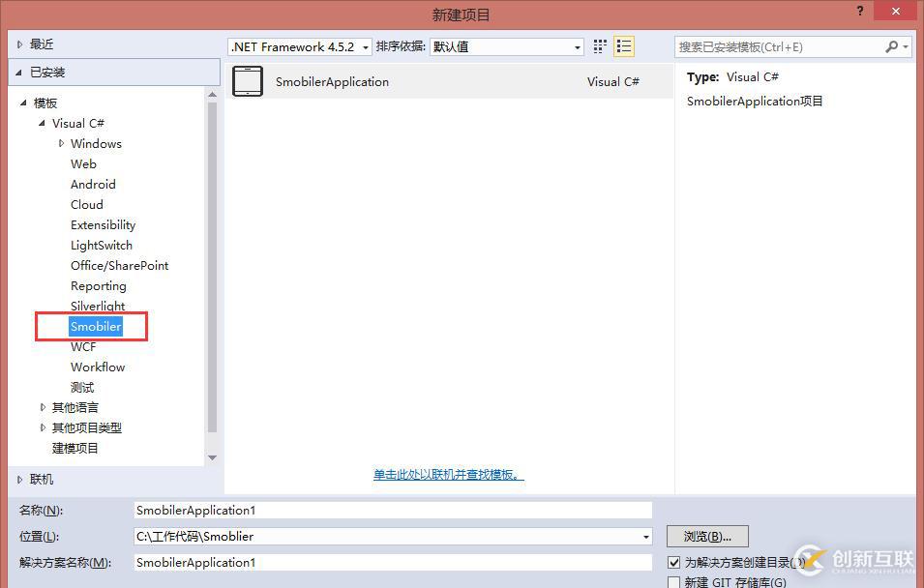Expand the 最近 section
Screen dimensions: 924x588
coord(19,44)
